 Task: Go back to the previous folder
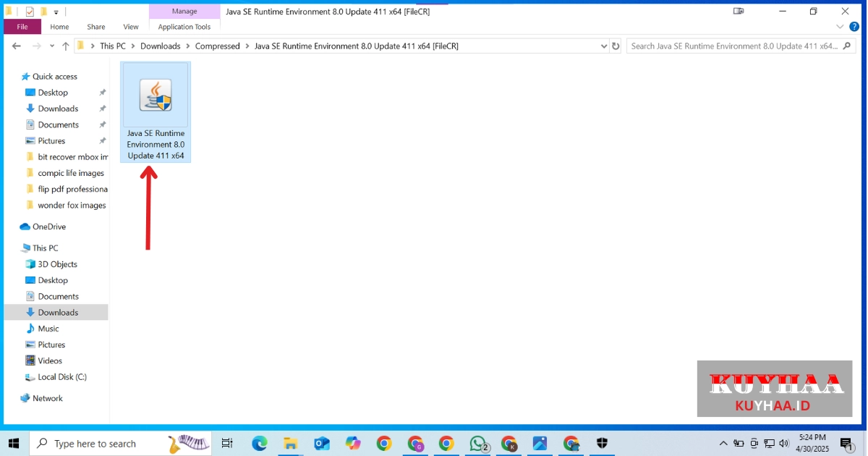(x=16, y=46)
